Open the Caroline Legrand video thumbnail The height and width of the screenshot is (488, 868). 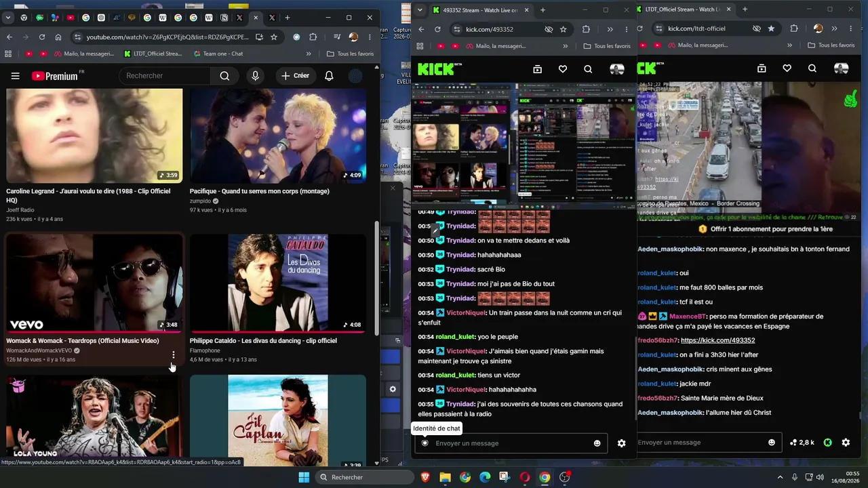pos(94,136)
